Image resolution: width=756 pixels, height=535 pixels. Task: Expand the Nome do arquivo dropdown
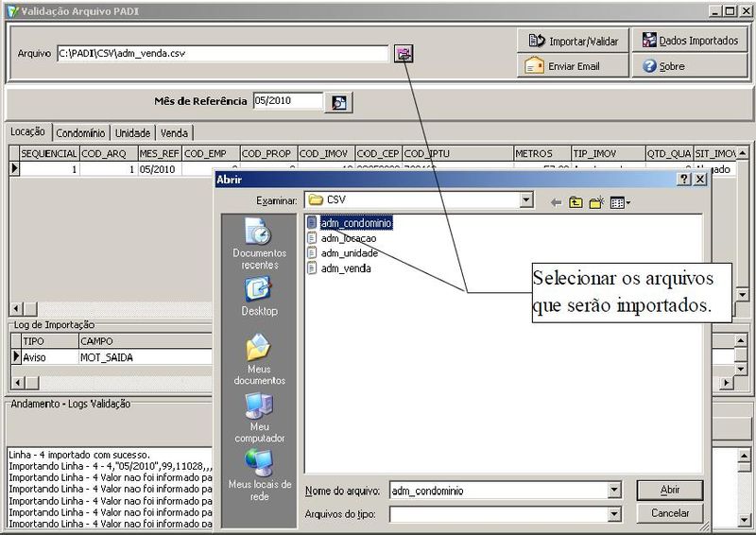coord(614,491)
